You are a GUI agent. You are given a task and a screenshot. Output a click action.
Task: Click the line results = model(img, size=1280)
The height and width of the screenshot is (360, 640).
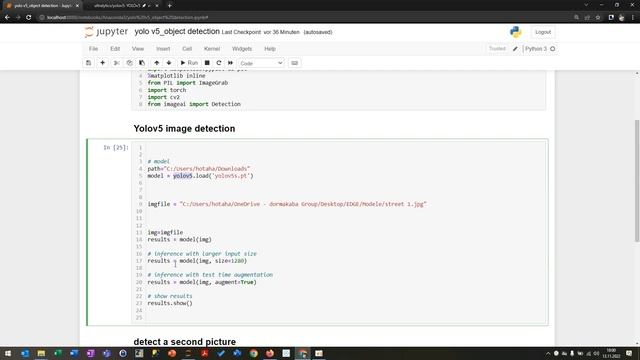[197, 261]
